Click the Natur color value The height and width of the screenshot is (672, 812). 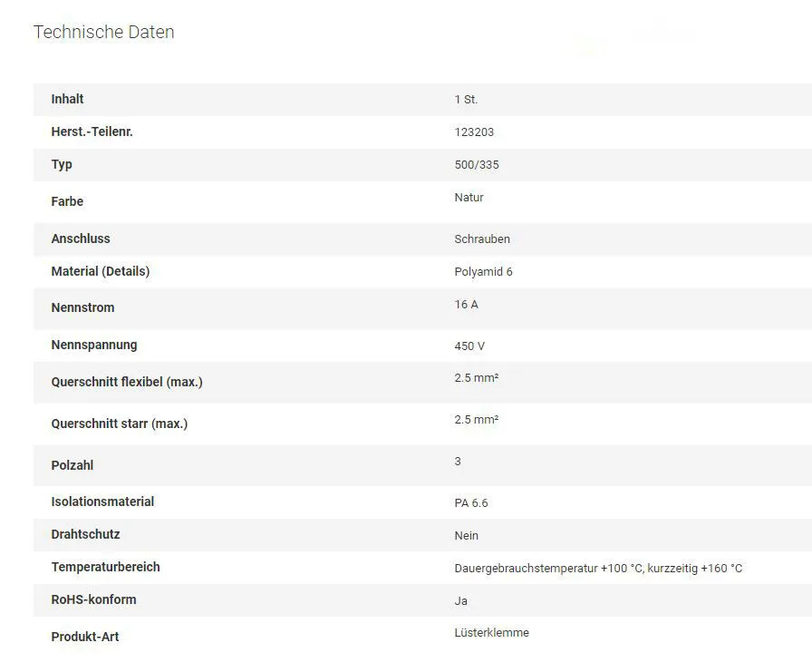(469, 198)
